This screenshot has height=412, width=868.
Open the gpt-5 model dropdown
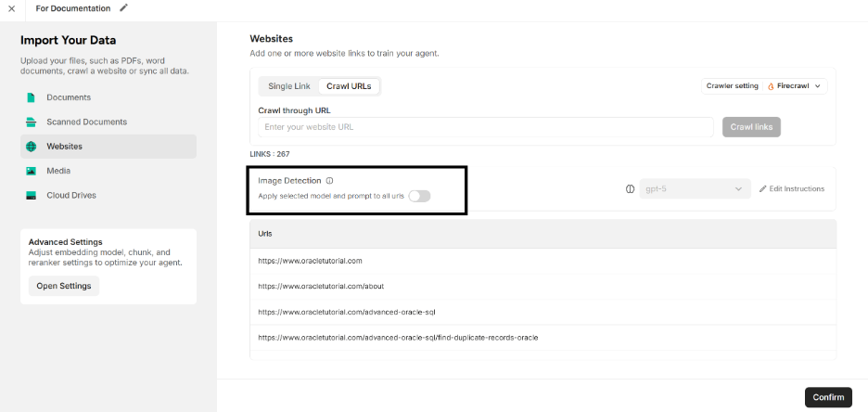(x=695, y=189)
